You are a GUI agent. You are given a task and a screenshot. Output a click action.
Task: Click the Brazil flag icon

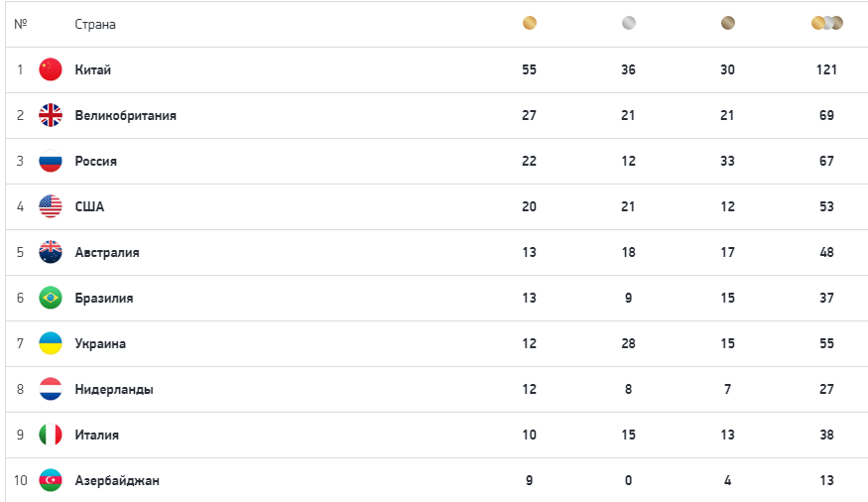[x=51, y=298]
